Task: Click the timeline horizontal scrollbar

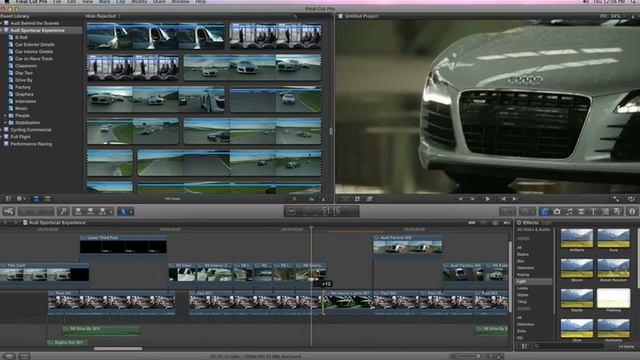Action: coord(118,349)
